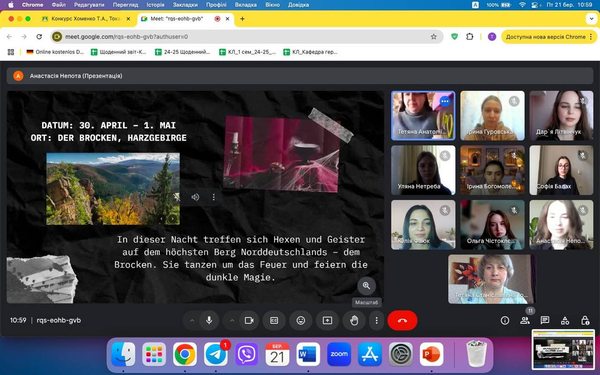Toggle closed captions button
The width and height of the screenshot is (600, 375).
pyautogui.click(x=274, y=320)
